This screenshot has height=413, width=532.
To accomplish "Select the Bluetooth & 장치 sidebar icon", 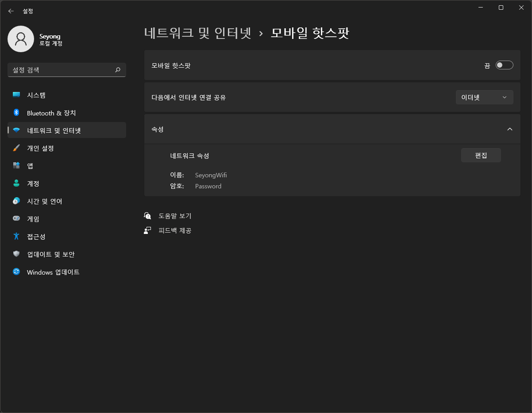I will 16,113.
